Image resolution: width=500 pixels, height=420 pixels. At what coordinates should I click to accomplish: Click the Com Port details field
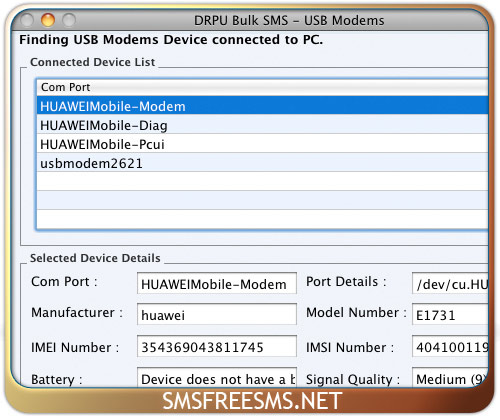[x=217, y=283]
